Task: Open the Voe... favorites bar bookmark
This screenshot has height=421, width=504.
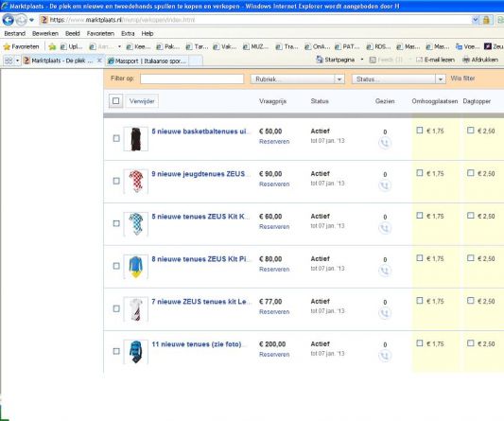Action: point(468,46)
